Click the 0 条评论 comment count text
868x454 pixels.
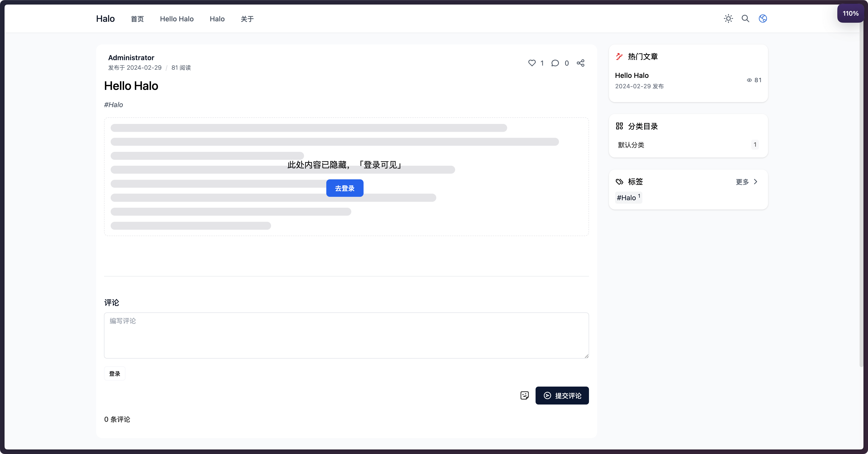[x=117, y=419]
